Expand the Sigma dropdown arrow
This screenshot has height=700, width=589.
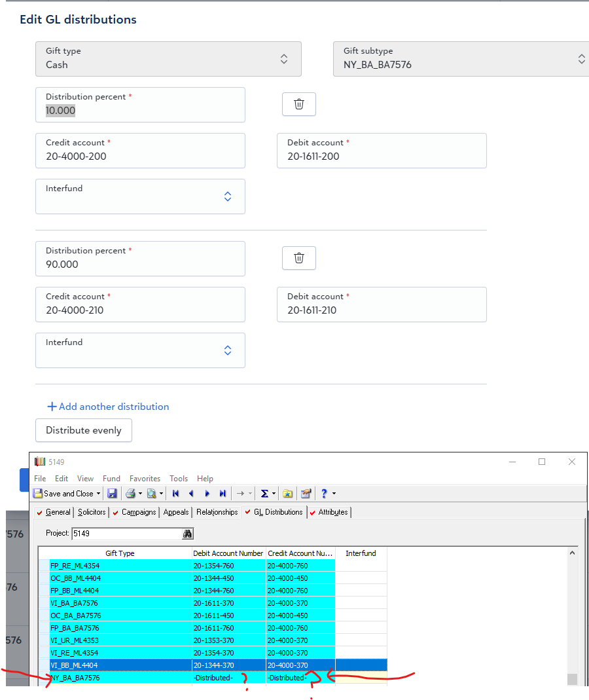[274, 493]
